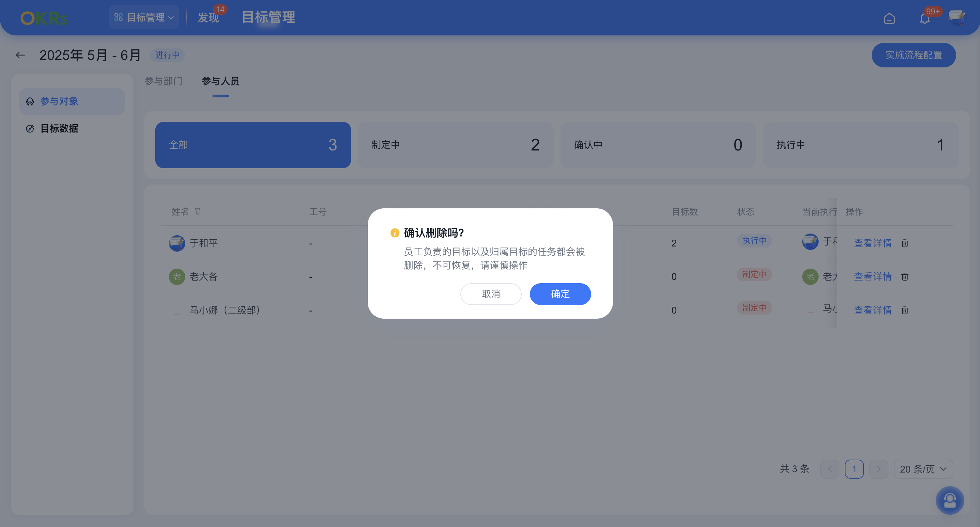This screenshot has height=527, width=980.
Task: Open the 发现 menu item with badge 14
Action: 208,17
